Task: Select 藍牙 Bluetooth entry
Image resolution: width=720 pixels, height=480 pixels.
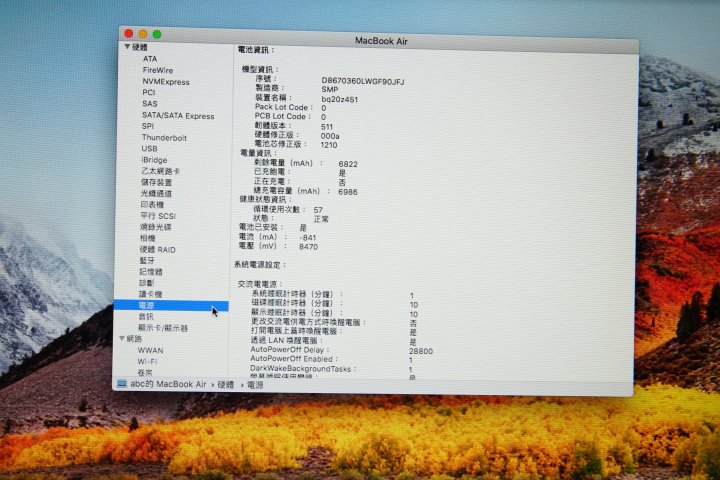Action: click(147, 260)
